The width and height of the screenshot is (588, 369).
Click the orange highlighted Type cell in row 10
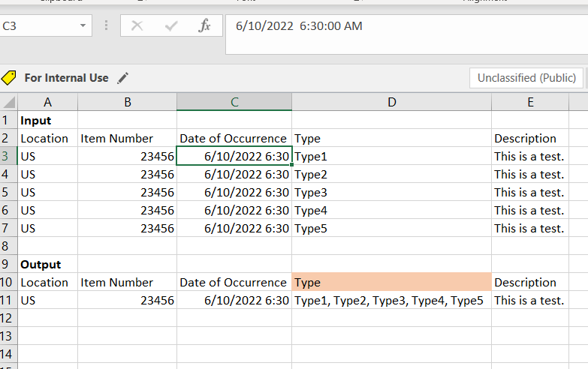pyautogui.click(x=391, y=282)
